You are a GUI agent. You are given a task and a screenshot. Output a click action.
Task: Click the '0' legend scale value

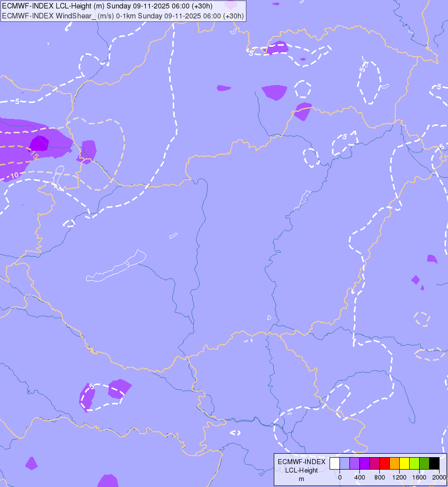[340, 478]
